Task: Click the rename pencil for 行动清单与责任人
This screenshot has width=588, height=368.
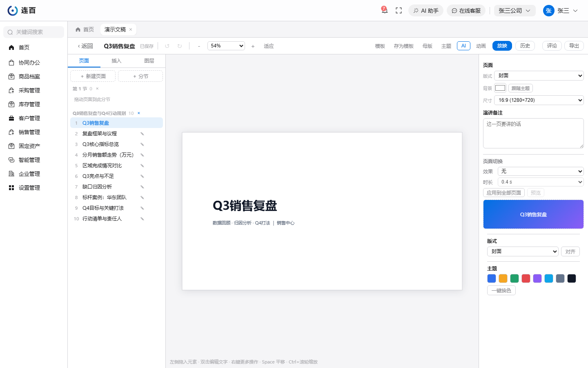Action: point(143,219)
